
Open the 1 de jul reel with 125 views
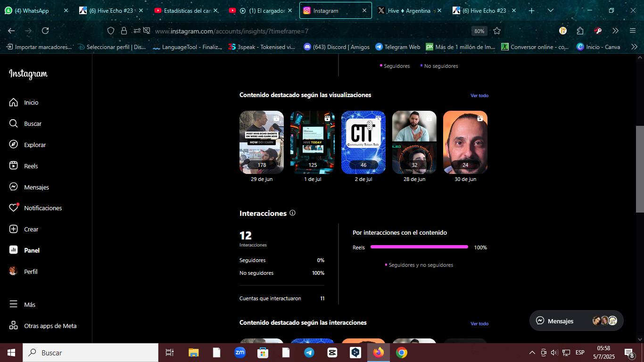[313, 142]
